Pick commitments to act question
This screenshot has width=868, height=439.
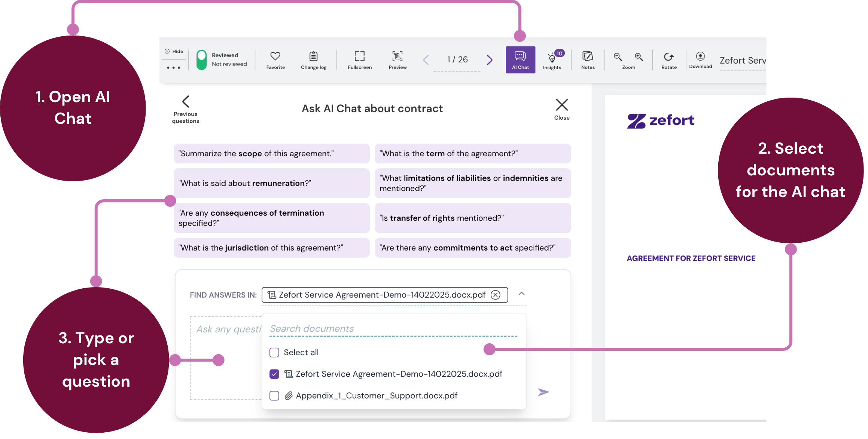tap(473, 248)
